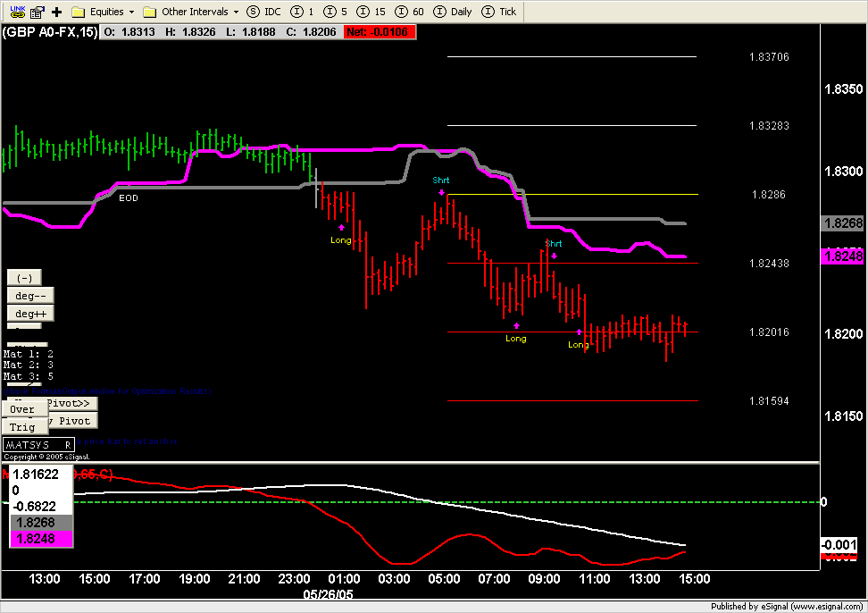Screen dimensions: 868x613
Task: Click the Pivot>> button
Action: coord(72,403)
